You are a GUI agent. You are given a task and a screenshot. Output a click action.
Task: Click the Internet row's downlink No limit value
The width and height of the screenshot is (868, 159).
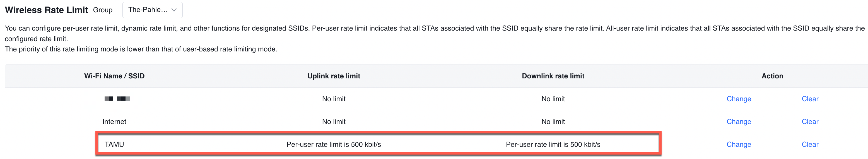[553, 122]
